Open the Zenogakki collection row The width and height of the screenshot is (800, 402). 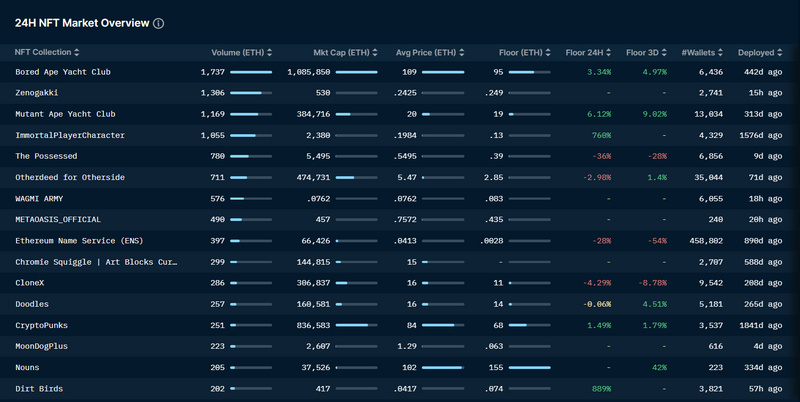[x=38, y=93]
